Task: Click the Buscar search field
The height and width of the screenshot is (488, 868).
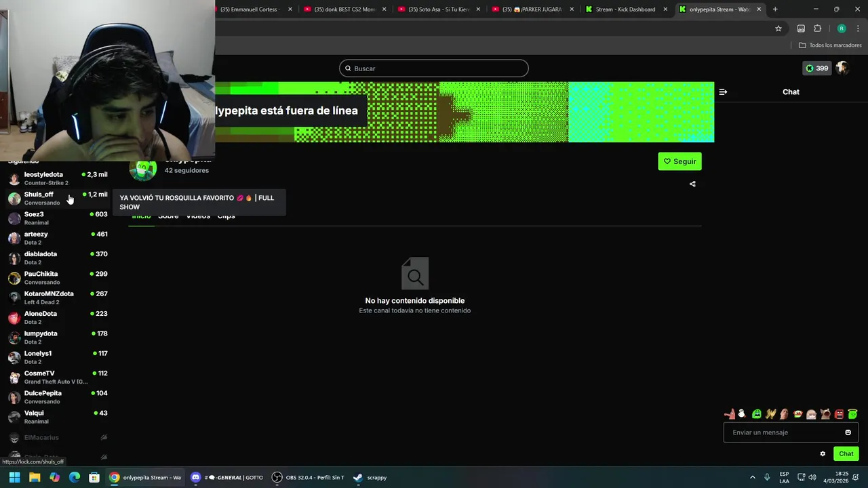Action: tap(434, 68)
